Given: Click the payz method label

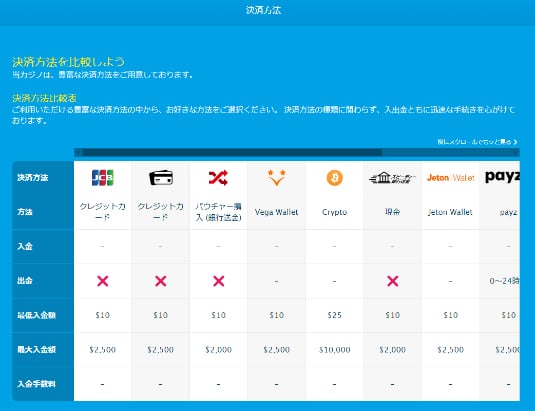Looking at the screenshot, I should 508,212.
